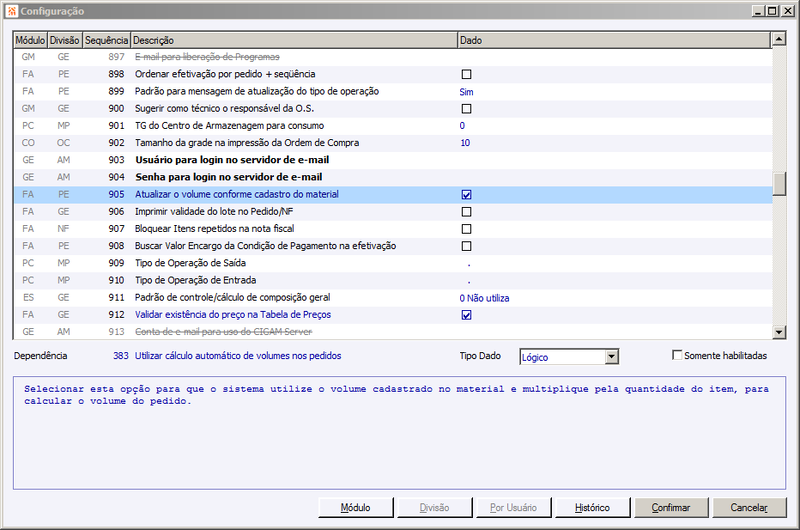Select row 900 description Sugerir como técnico
This screenshot has width=800, height=530.
(x=224, y=109)
